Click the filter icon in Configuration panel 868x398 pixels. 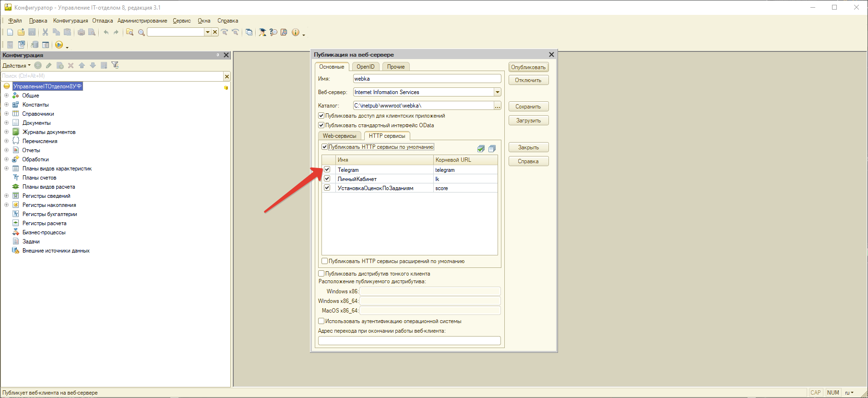(x=115, y=65)
